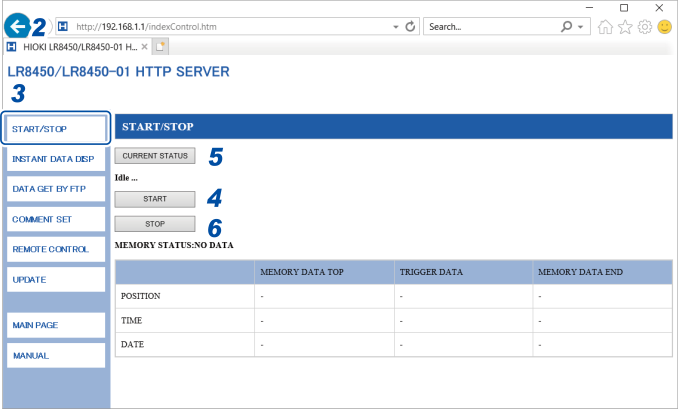Image resolution: width=678 pixels, height=409 pixels.
Task: Open INSTANT DATA DISP menu item
Action: 56,159
